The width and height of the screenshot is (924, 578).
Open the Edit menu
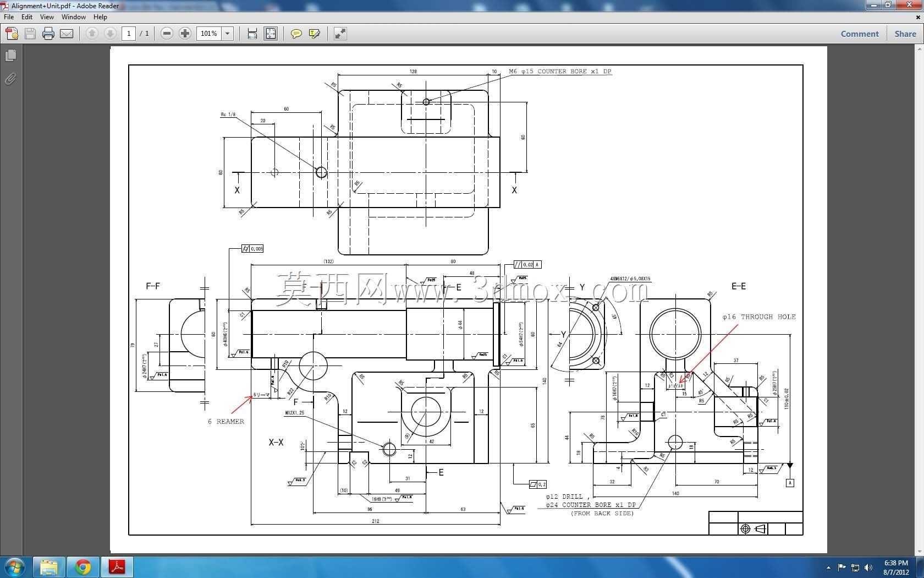[26, 17]
